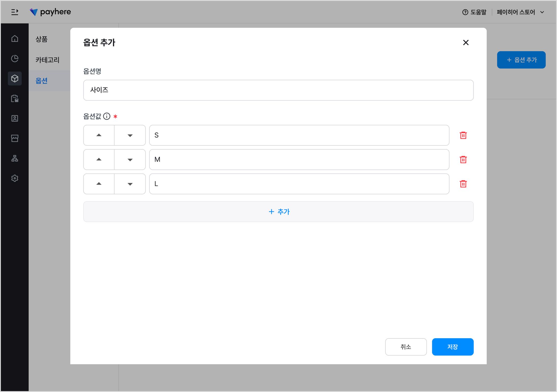Image resolution: width=557 pixels, height=392 pixels.
Task: Move the S value down one position
Action: (130, 135)
